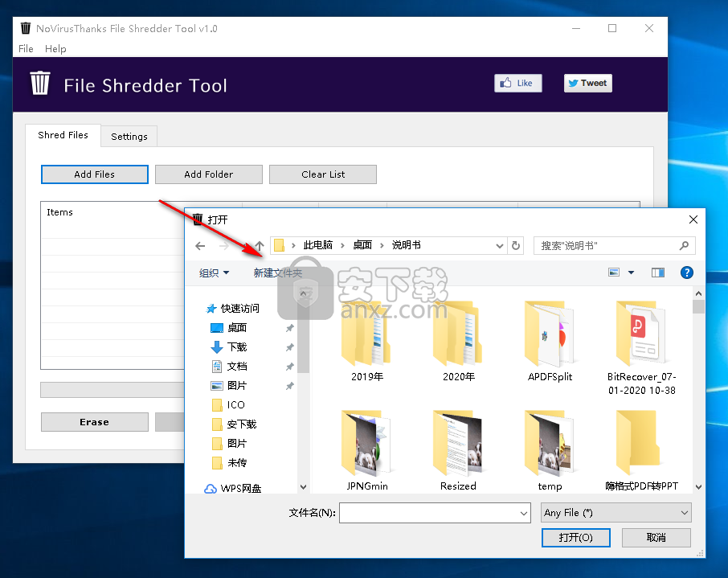Switch to the Shred Files tab

click(63, 135)
